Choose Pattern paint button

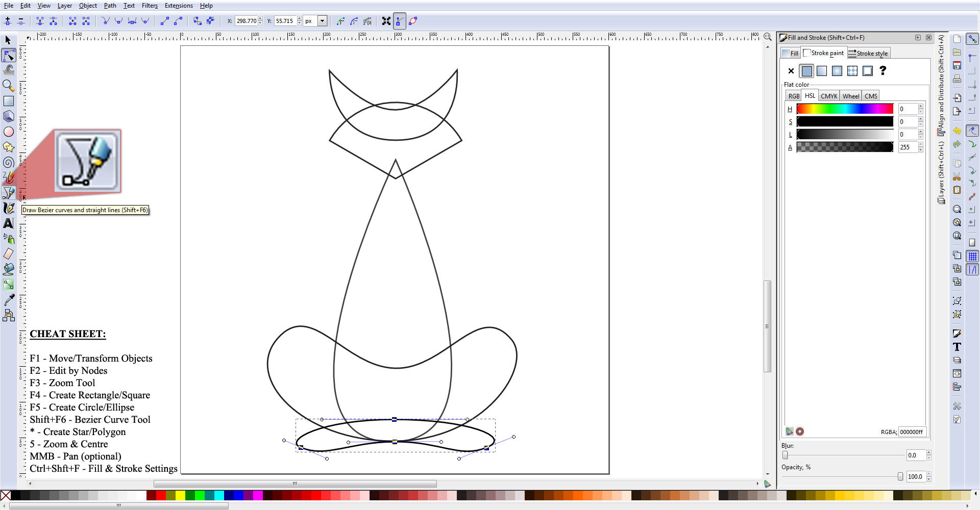(852, 71)
